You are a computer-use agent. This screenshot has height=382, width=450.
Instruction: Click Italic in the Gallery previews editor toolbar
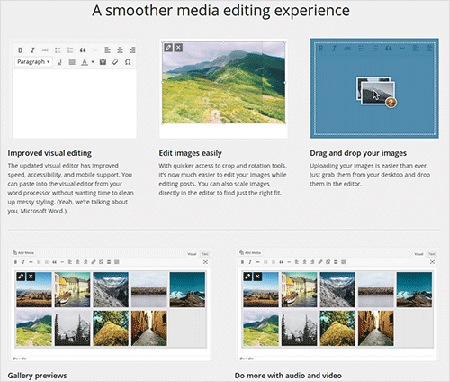point(23,262)
